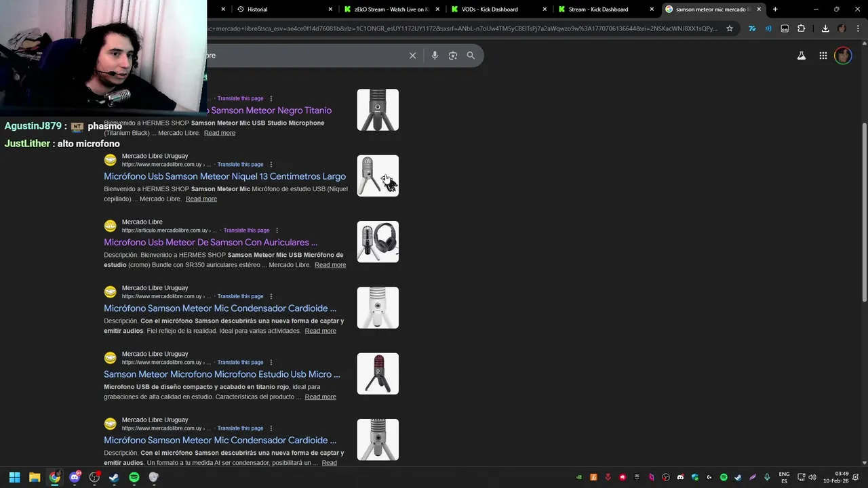Open Chrome downloads
Screen dimensions: 868x488
(x=825, y=28)
